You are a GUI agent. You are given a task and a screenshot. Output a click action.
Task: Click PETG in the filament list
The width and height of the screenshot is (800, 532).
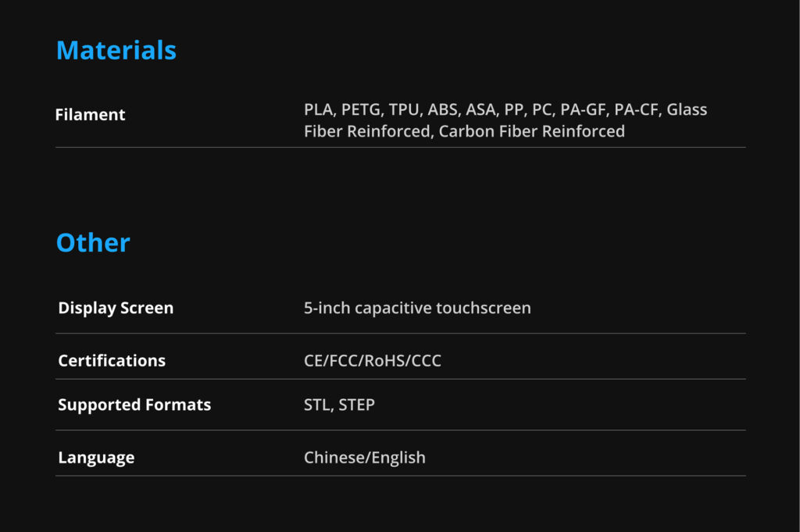tap(361, 109)
